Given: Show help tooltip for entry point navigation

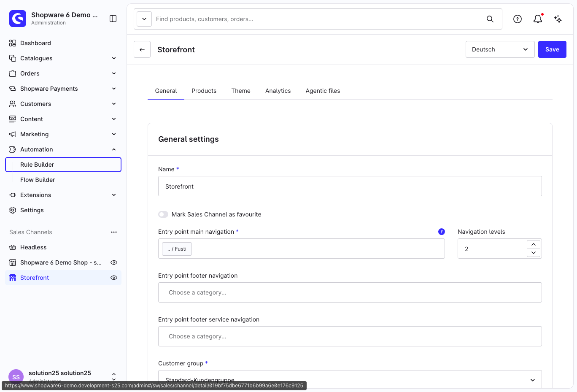Looking at the screenshot, I should click(442, 232).
